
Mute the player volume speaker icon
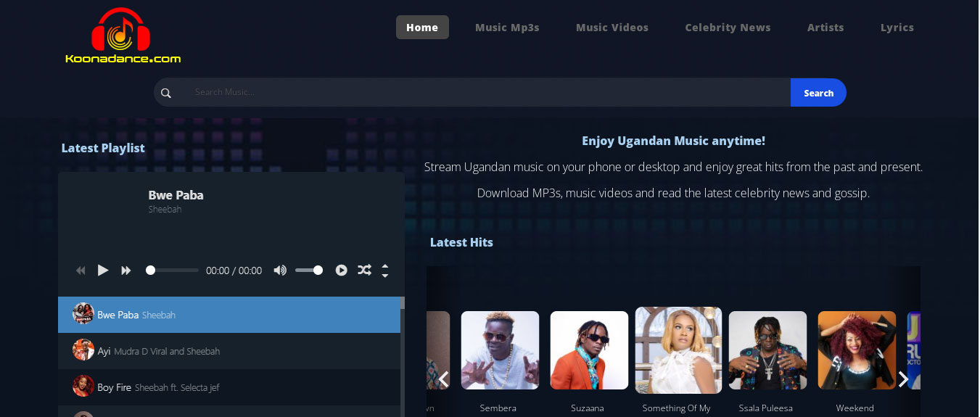280,271
